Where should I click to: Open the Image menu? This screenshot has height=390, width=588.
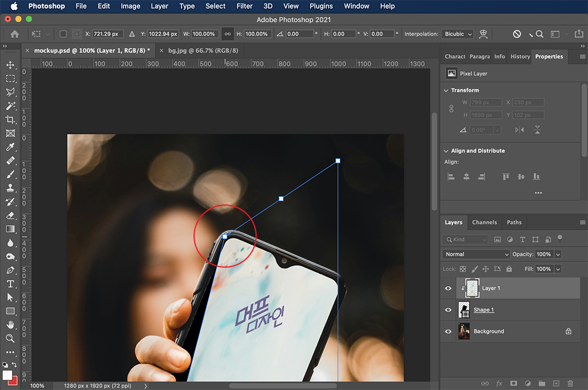coord(130,6)
